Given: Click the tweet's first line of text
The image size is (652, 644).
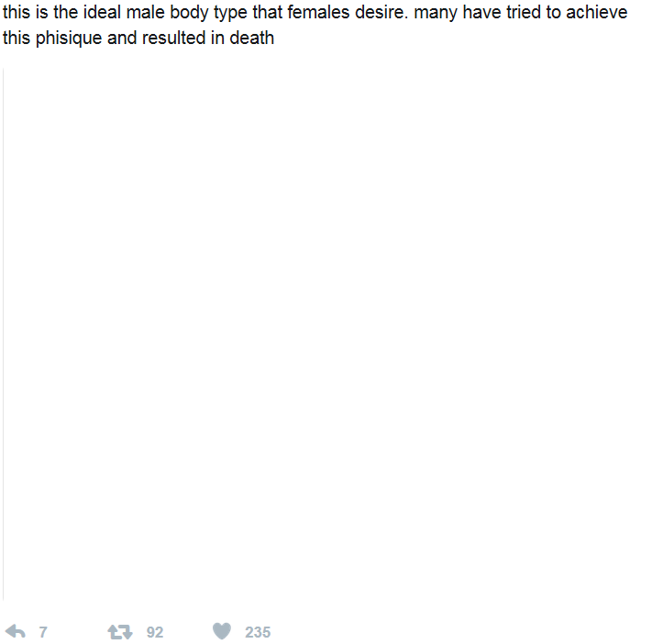Looking at the screenshot, I should (315, 13).
